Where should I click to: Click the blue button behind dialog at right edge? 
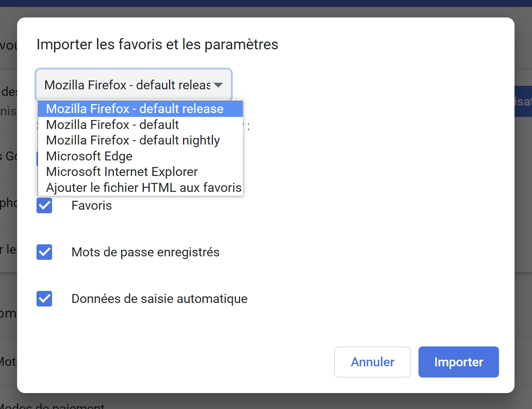tap(523, 101)
